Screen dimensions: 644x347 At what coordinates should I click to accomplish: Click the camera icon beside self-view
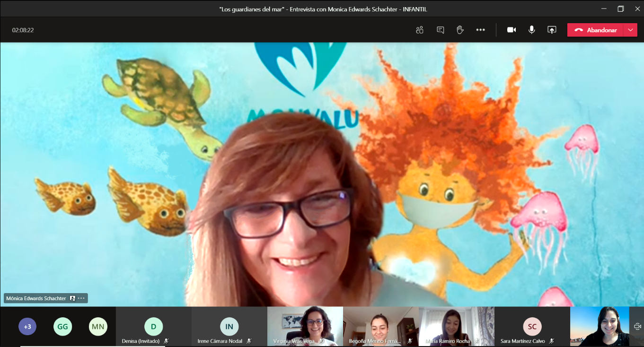tap(637, 326)
